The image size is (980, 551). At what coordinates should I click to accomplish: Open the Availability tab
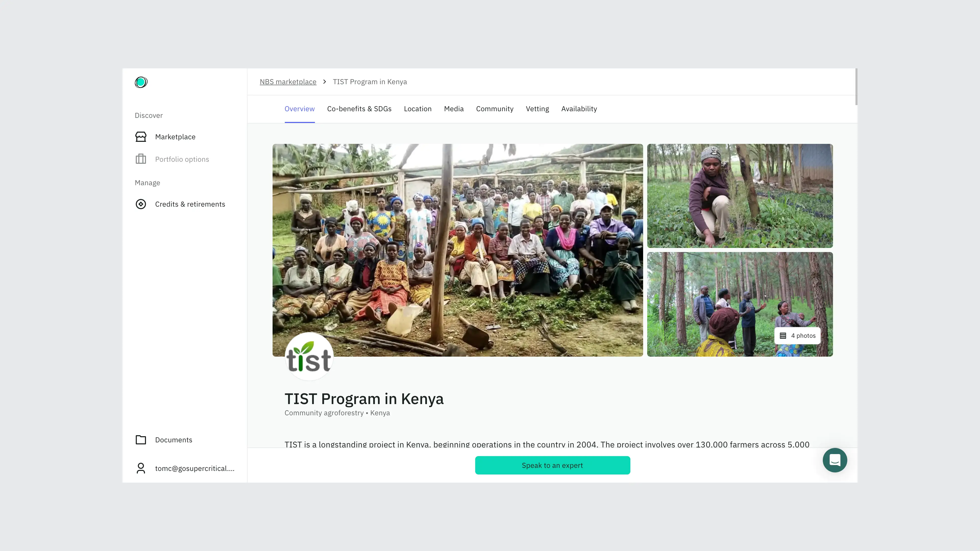coord(579,109)
